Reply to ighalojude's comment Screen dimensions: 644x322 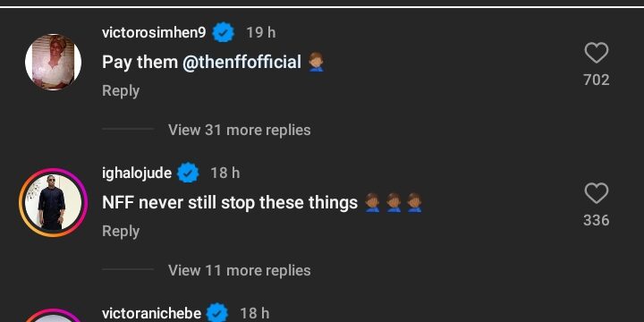(121, 232)
